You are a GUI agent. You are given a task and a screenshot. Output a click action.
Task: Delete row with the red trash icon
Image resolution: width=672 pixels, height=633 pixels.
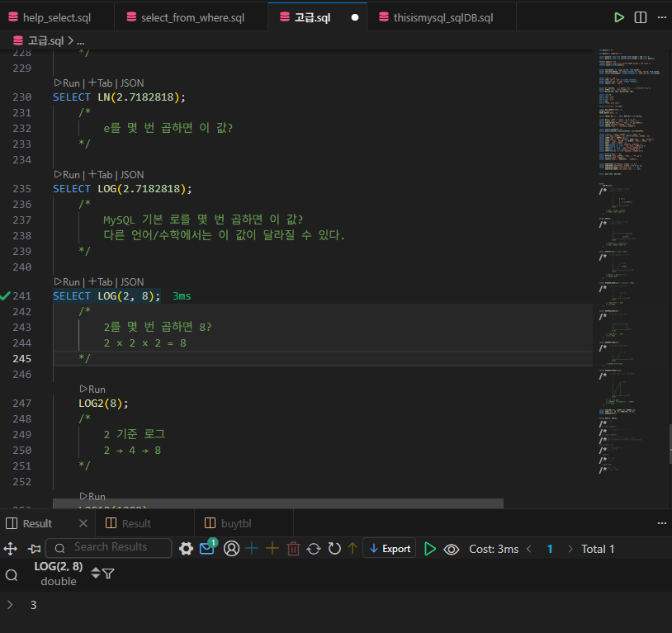(293, 549)
